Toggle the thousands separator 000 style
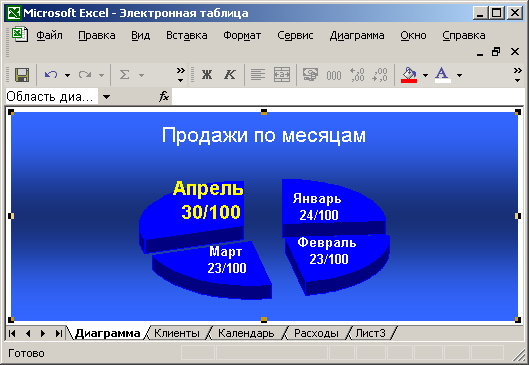Screen dimensions: 529x365 click(334, 75)
